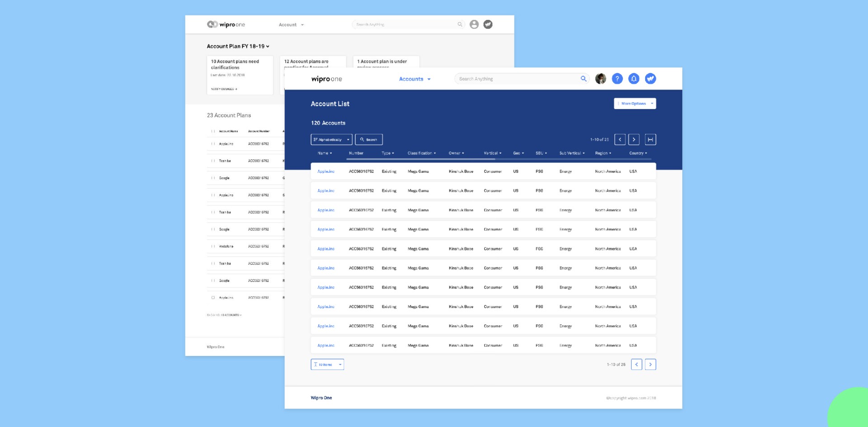This screenshot has height=427, width=868.
Task: Click the @copyright wipro.com 2018 text
Action: 631,398
